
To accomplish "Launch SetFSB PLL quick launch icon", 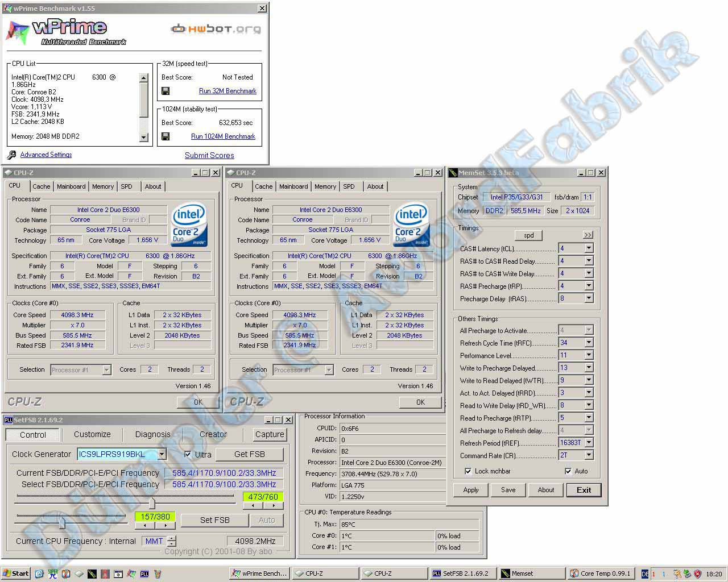I will [x=144, y=573].
